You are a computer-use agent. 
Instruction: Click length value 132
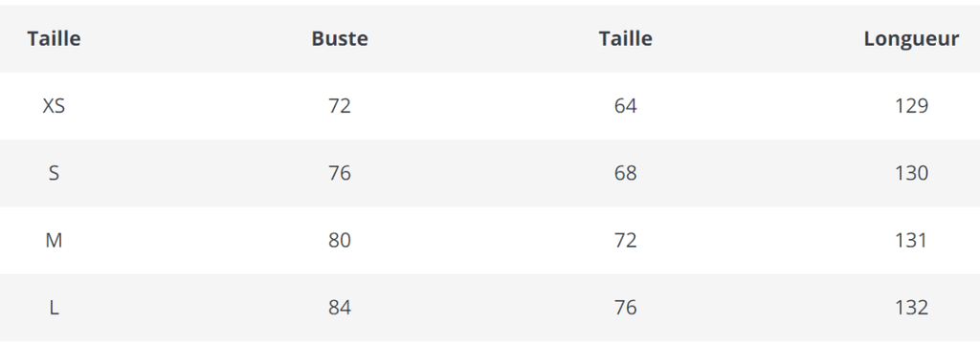[911, 308]
